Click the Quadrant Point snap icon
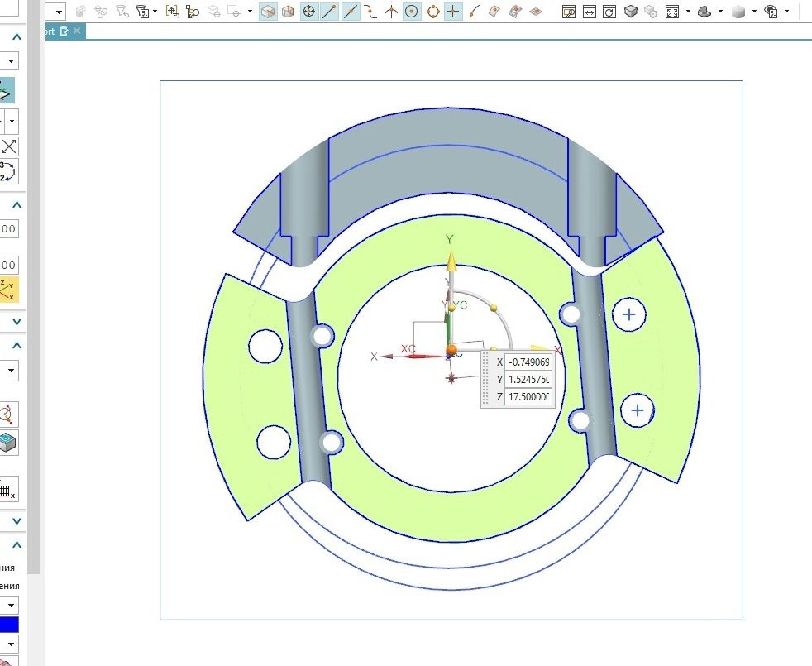 click(x=432, y=12)
